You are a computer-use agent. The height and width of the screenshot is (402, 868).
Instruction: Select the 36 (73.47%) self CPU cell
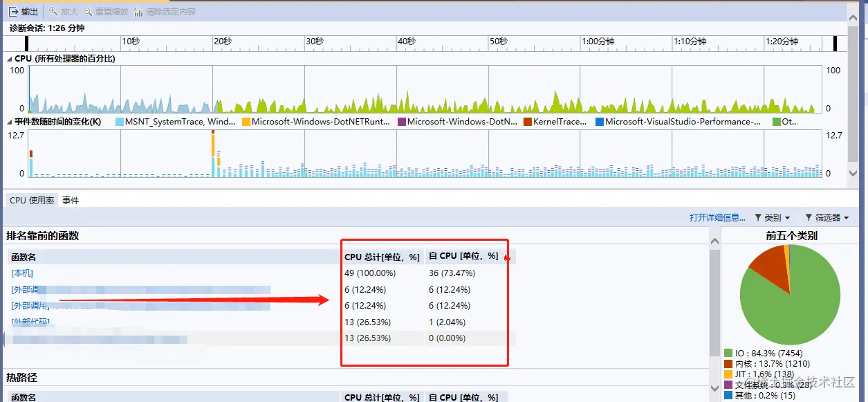[x=452, y=273]
